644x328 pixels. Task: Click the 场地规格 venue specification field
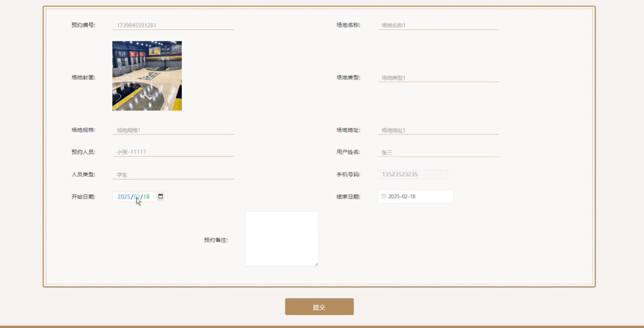[x=173, y=130]
